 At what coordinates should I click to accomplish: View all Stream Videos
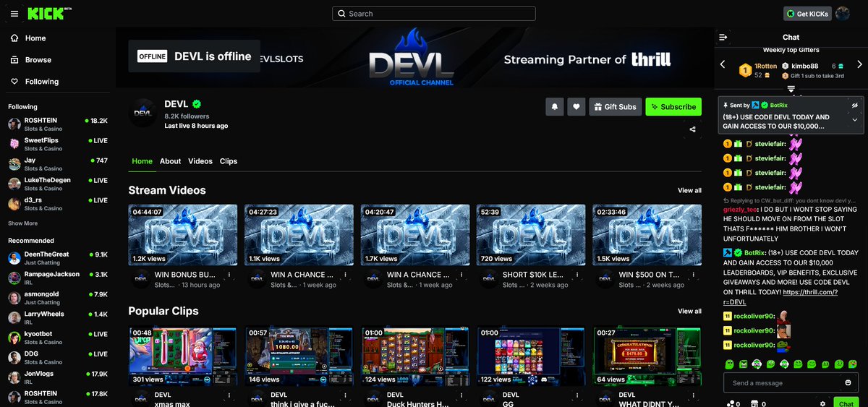point(689,191)
